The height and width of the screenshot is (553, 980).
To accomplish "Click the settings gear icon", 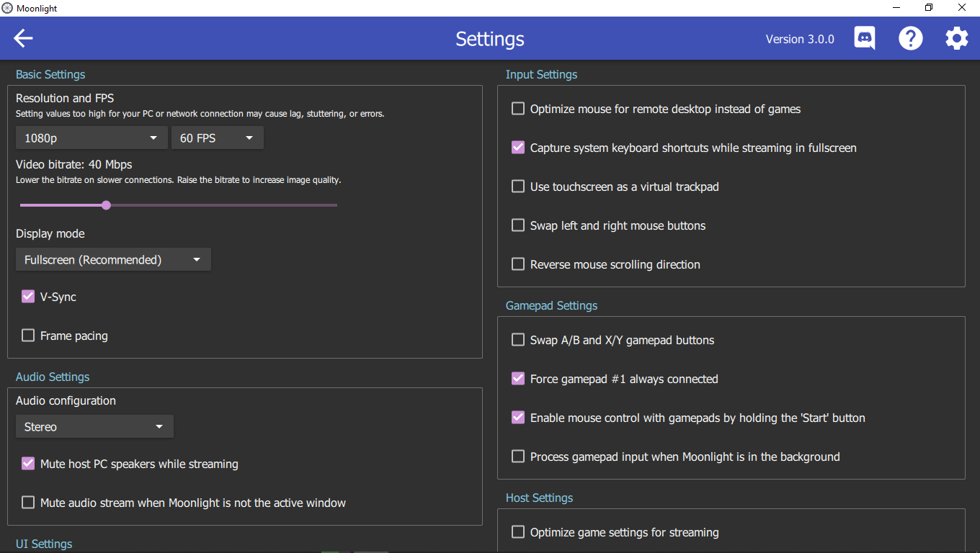I will click(x=957, y=38).
